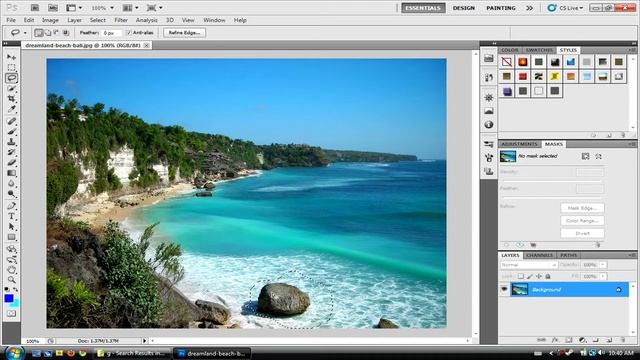
Task: Select the Zoom magnifier tool
Action: [x=11, y=280]
